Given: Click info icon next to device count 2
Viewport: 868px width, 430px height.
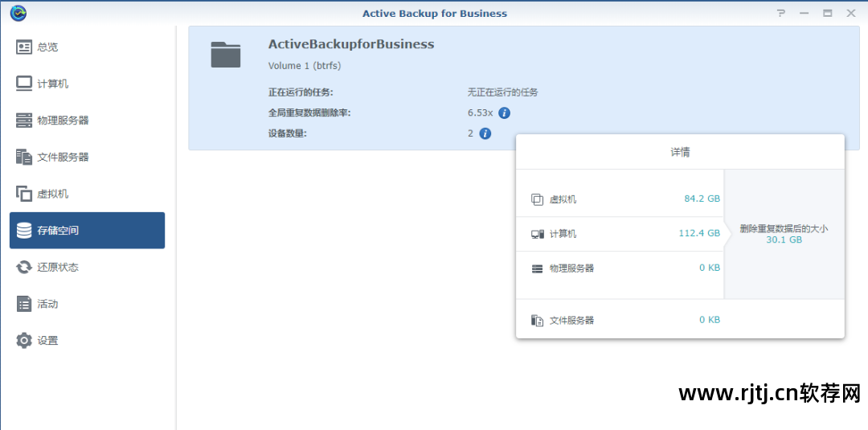Looking at the screenshot, I should coord(485,133).
